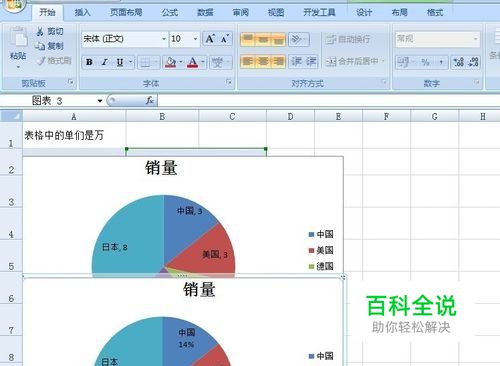Open the number format combo box

pyautogui.click(x=438, y=39)
